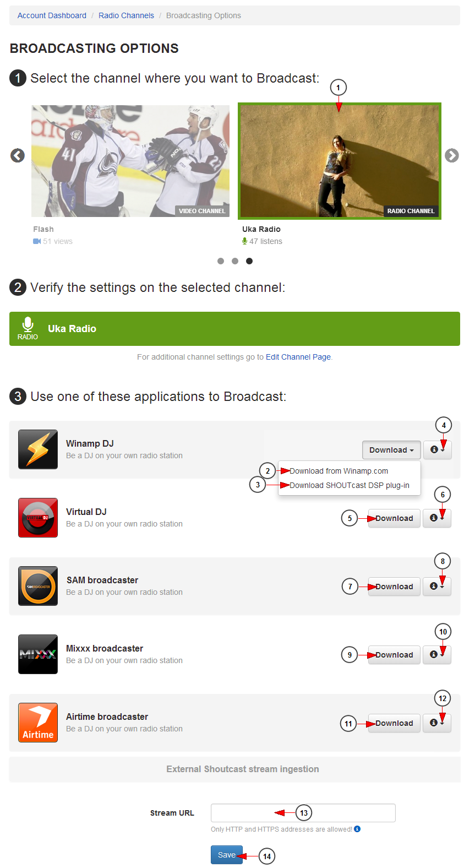Advance carousel with right arrow icon
Screen dimensions: 464x868
point(452,156)
